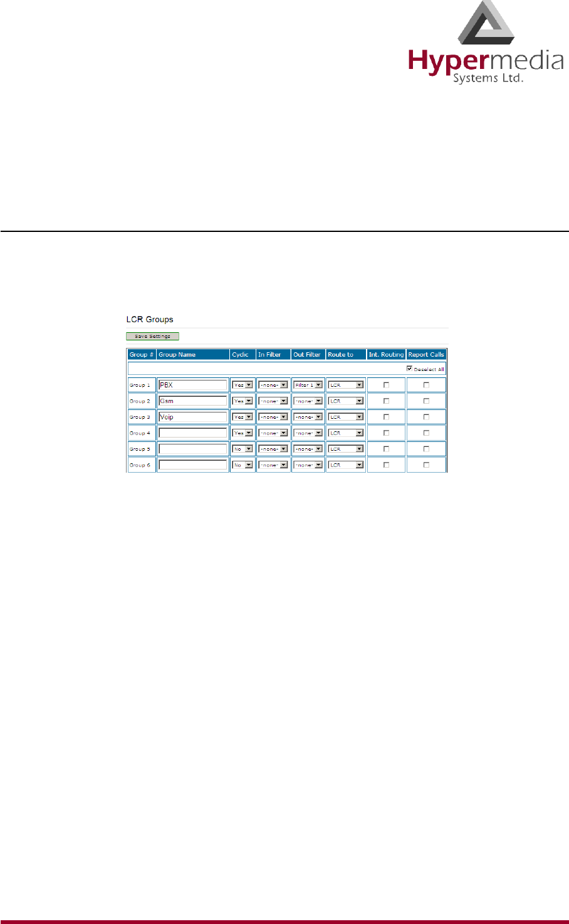Image resolution: width=569 pixels, height=924 pixels.
Task: Open Out Filter dropdown for Group 4
Action: click(x=308, y=433)
